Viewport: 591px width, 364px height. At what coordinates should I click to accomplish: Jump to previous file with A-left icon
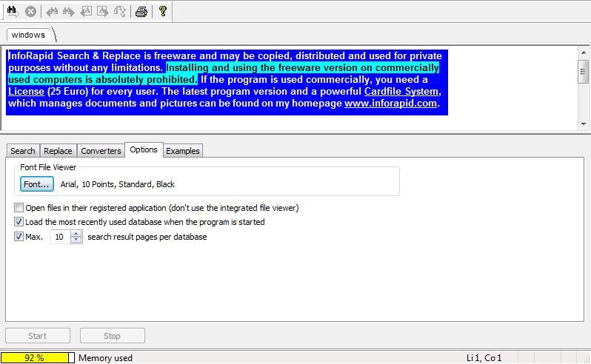coord(86,11)
